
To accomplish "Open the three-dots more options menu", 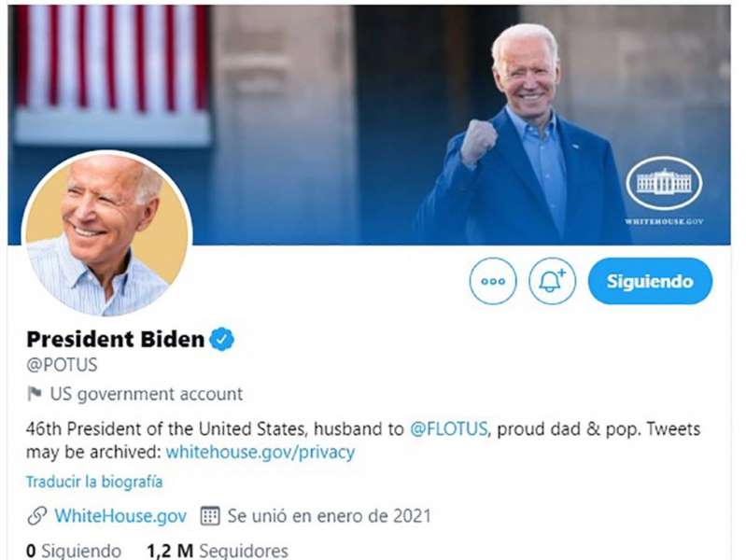I will tap(492, 281).
